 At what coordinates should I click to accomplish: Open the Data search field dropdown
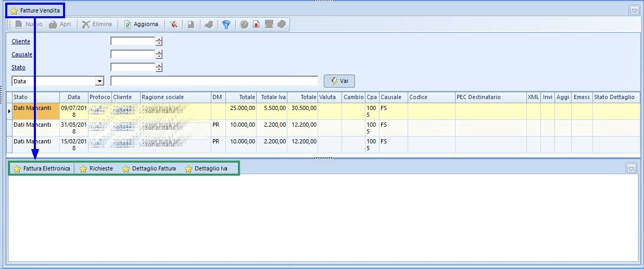coord(99,81)
